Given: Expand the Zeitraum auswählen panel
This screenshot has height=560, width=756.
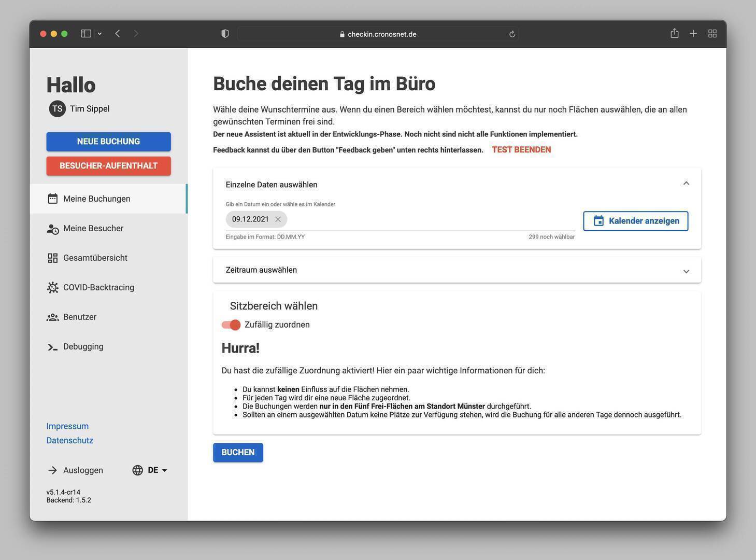Looking at the screenshot, I should pos(686,271).
